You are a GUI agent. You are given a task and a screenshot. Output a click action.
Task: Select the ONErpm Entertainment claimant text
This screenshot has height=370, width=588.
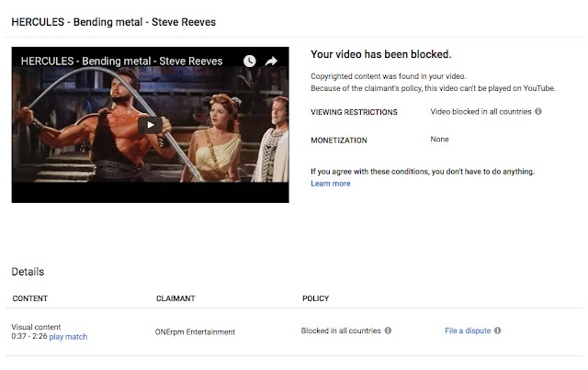coord(195,331)
